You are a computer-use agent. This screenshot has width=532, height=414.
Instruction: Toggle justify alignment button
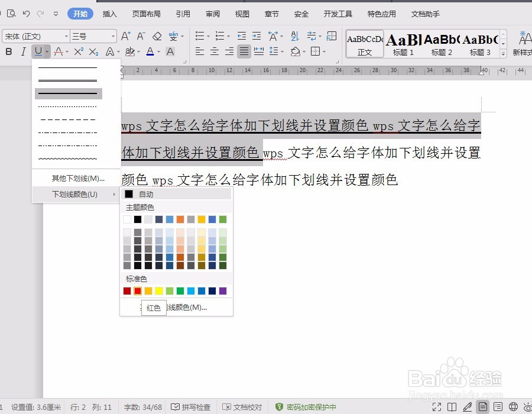click(x=244, y=51)
